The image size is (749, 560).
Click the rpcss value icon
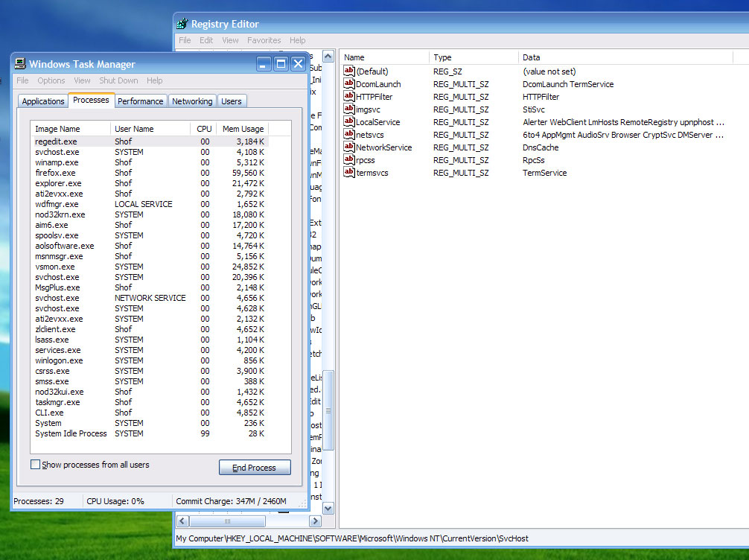click(x=349, y=159)
